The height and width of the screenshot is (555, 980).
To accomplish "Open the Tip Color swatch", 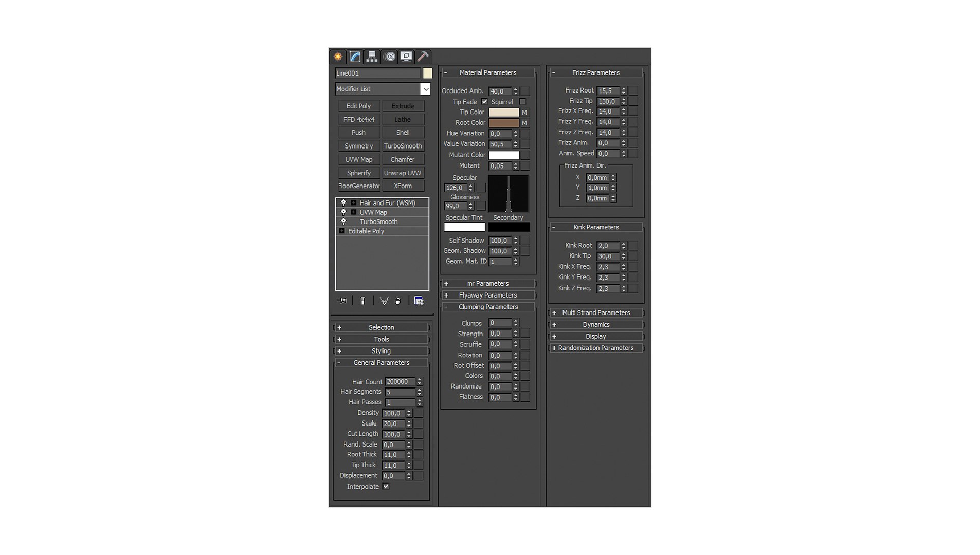I will (503, 113).
